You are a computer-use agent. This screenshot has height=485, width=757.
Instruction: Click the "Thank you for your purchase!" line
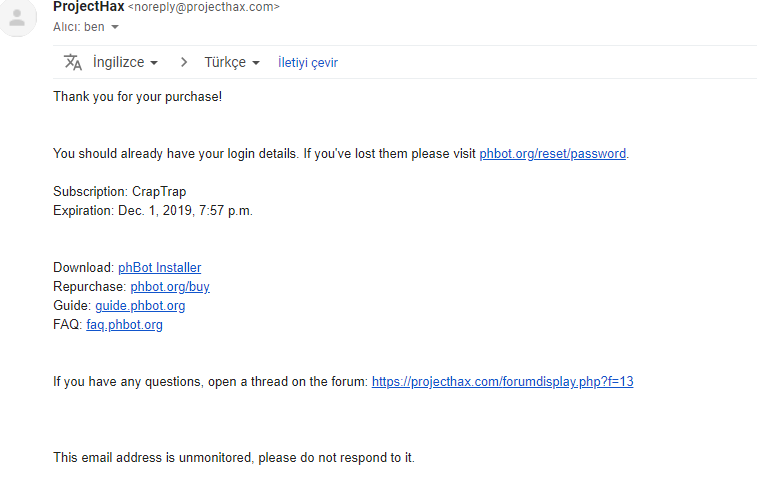(x=137, y=97)
